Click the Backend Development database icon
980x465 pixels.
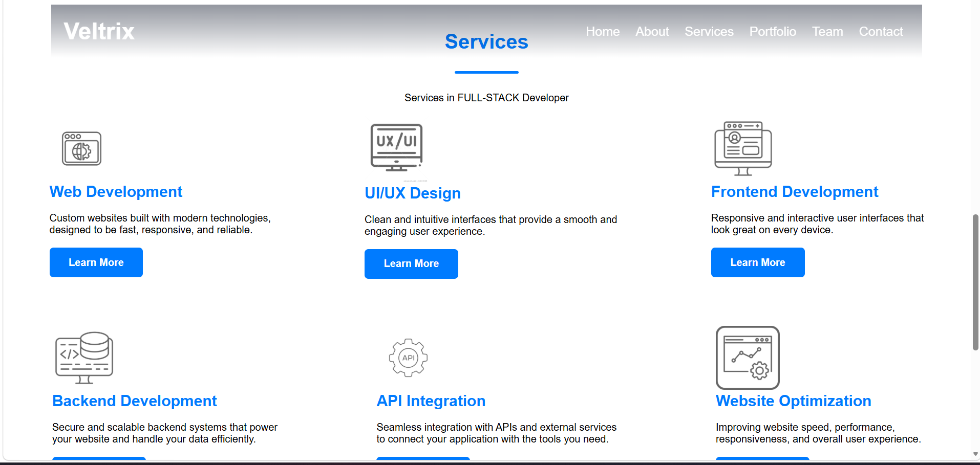pyautogui.click(x=84, y=358)
